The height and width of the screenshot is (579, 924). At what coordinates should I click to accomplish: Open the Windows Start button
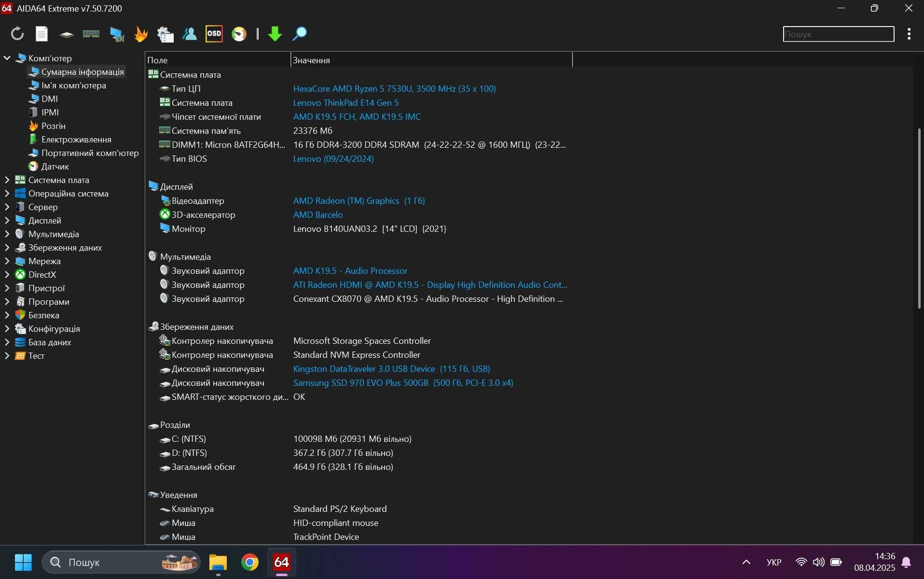click(23, 562)
